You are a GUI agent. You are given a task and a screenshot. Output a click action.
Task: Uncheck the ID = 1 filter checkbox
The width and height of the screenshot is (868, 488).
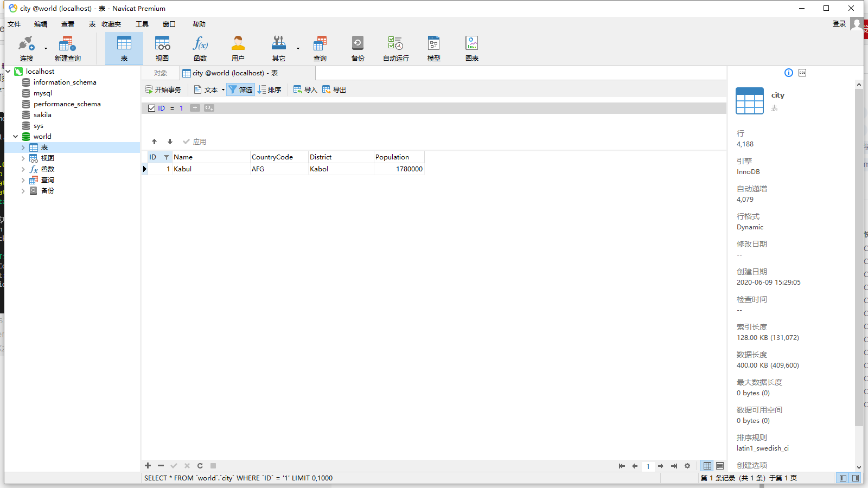pyautogui.click(x=152, y=108)
